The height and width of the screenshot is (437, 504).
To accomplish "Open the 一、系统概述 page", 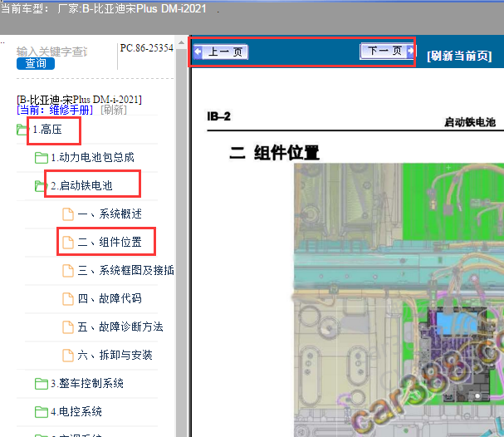I will [x=110, y=214].
